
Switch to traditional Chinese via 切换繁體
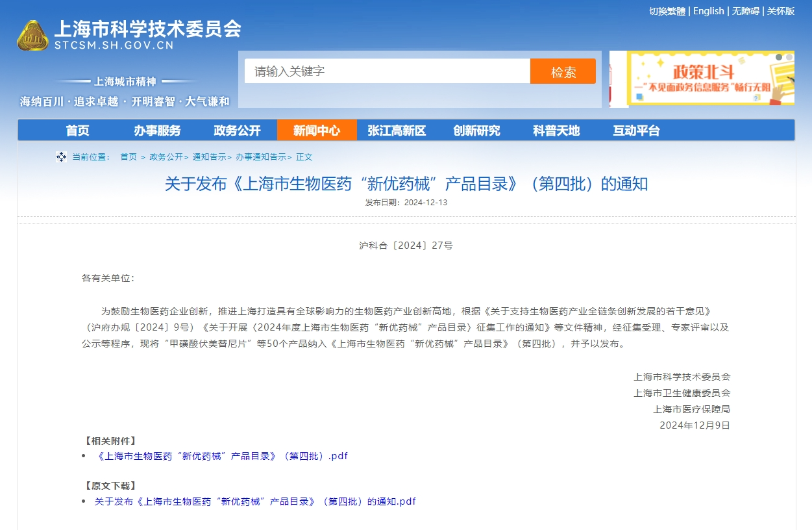pos(667,11)
